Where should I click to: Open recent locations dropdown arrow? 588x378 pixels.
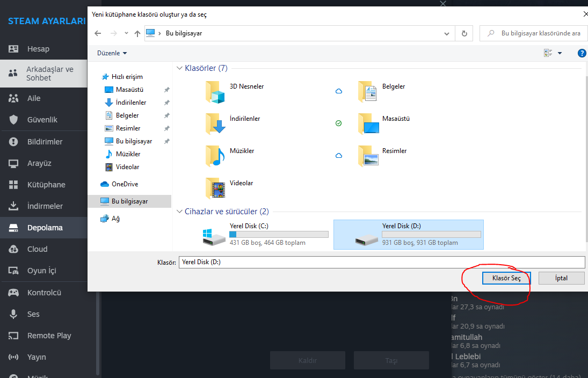(126, 33)
